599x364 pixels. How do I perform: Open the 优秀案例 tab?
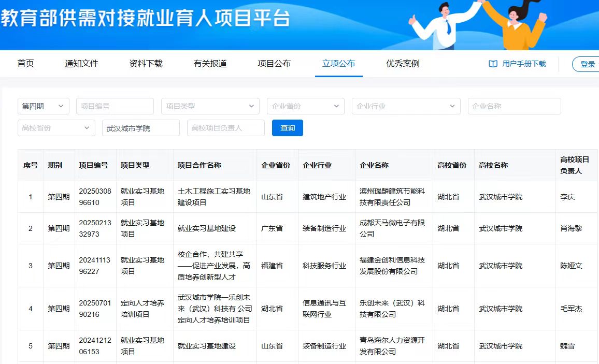403,64
